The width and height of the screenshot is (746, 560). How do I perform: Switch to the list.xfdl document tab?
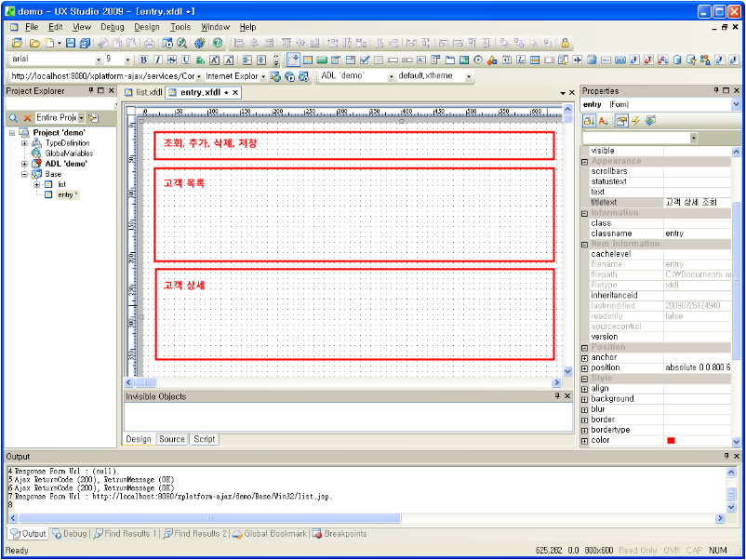pyautogui.click(x=147, y=92)
